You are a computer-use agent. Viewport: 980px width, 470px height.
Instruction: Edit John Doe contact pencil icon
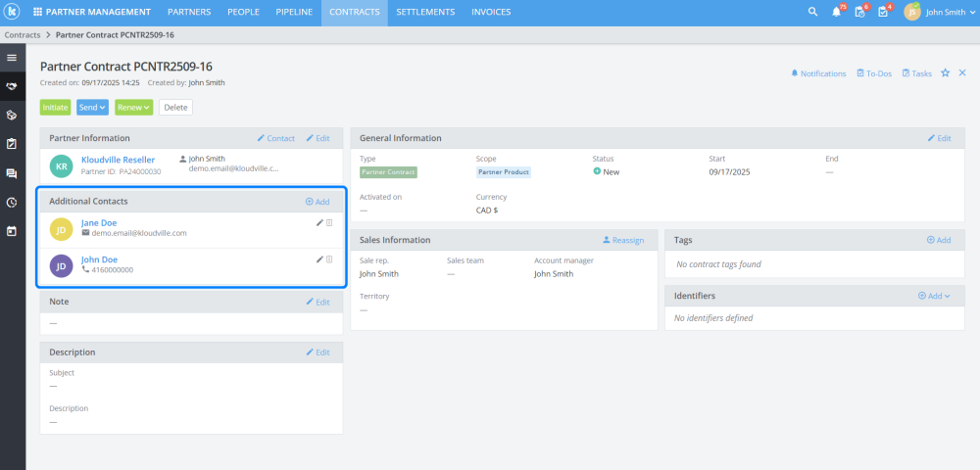319,259
